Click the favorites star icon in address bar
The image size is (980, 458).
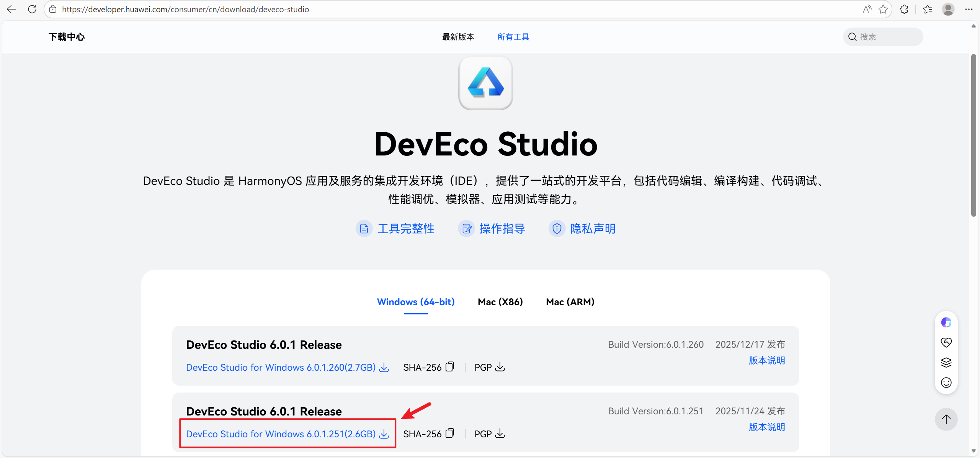pyautogui.click(x=883, y=9)
